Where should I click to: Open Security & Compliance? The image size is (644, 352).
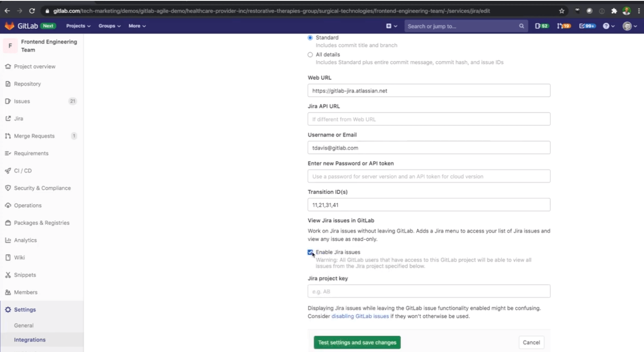click(x=42, y=188)
